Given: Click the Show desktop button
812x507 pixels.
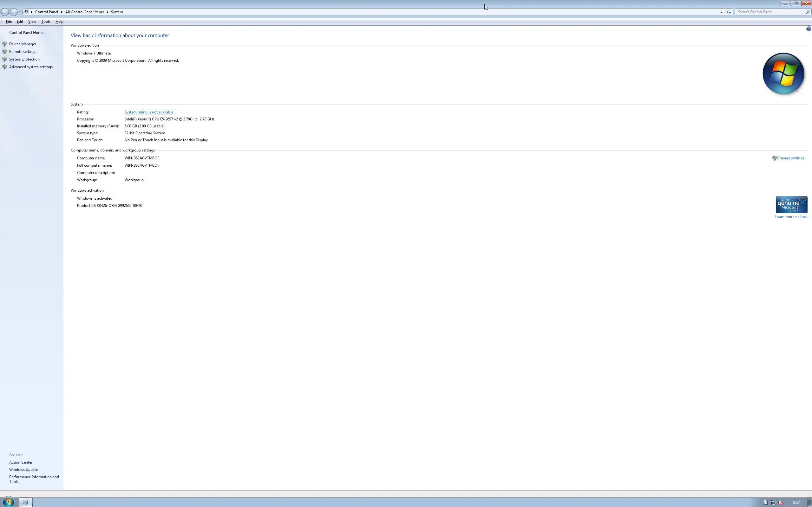Looking at the screenshot, I should tap(810, 502).
